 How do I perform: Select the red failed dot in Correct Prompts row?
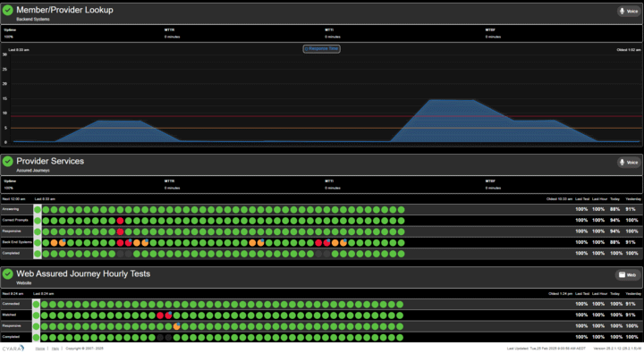[x=120, y=221]
